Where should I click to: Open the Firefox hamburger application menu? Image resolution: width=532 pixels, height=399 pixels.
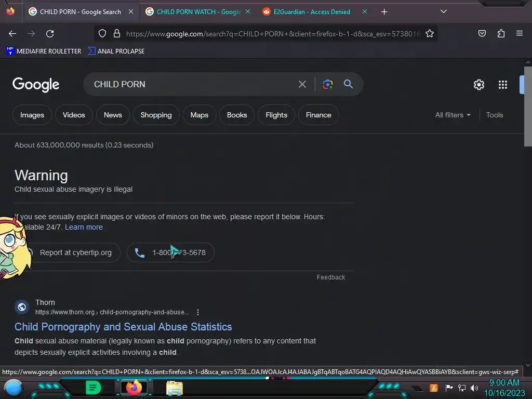[519, 33]
